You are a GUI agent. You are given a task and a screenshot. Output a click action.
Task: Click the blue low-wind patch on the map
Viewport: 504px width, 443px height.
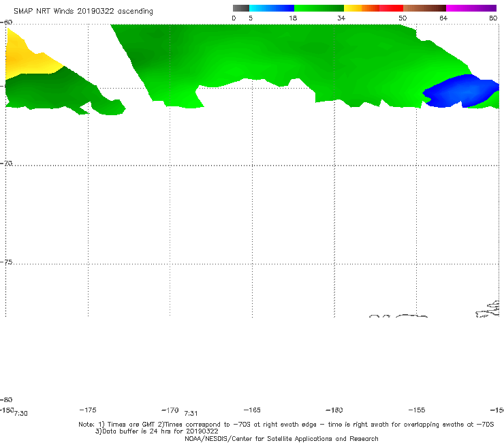tap(460, 91)
